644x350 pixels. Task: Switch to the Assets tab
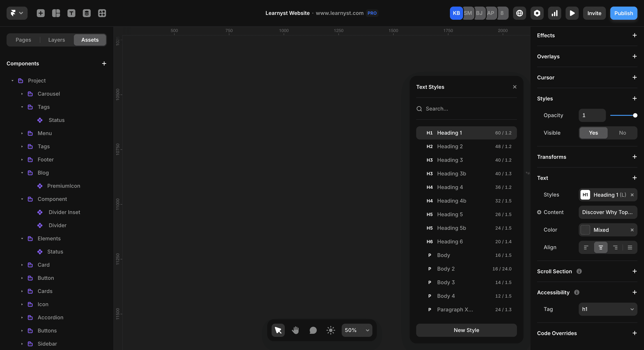[x=90, y=40]
